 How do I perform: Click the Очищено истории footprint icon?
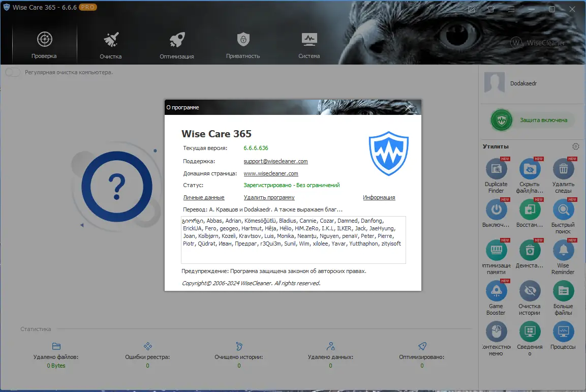click(239, 346)
